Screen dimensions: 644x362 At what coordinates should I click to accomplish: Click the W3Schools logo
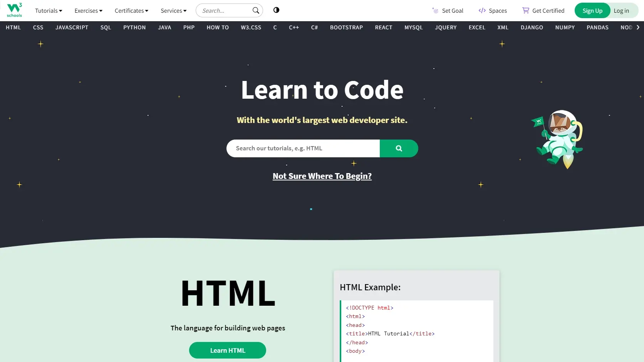(14, 10)
